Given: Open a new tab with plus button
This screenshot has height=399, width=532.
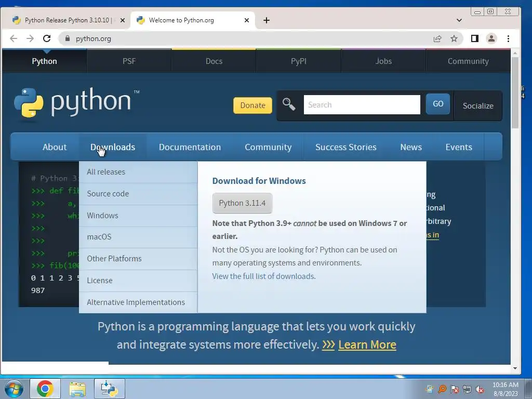Looking at the screenshot, I should pos(267,20).
